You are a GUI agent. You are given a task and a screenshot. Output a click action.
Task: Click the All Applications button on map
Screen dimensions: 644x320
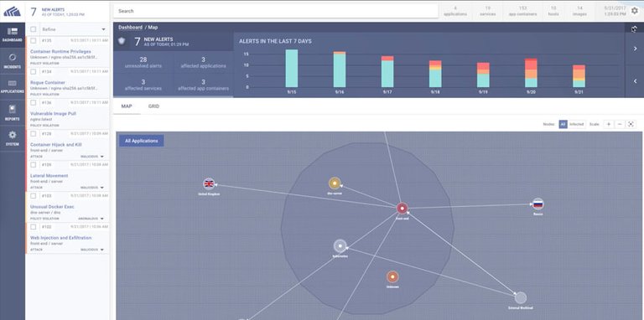(x=141, y=141)
